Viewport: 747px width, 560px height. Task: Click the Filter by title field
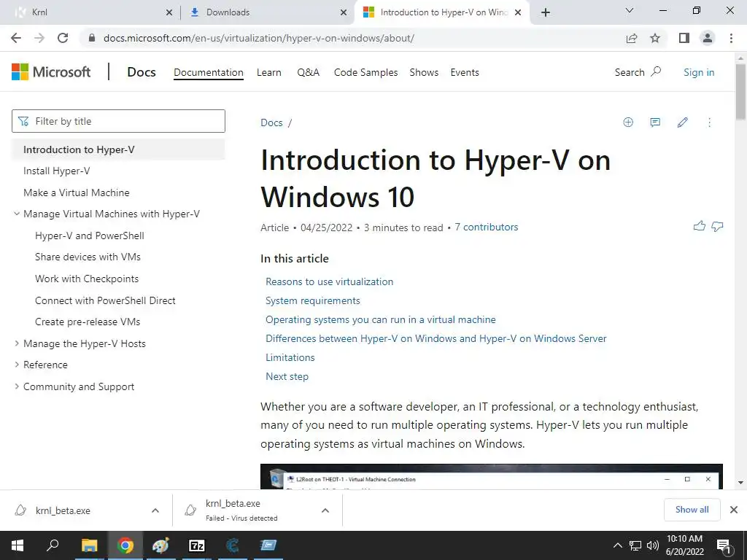118,121
